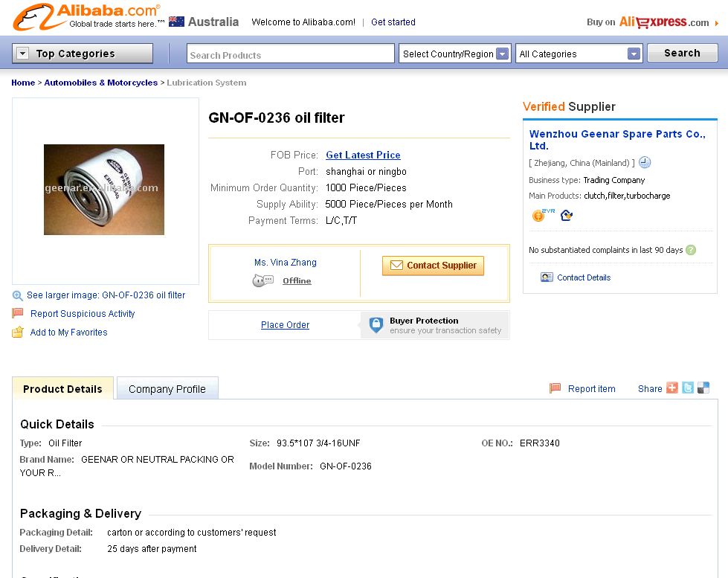Click the oil filter product thumbnail
This screenshot has height=578, width=728.
[x=104, y=190]
